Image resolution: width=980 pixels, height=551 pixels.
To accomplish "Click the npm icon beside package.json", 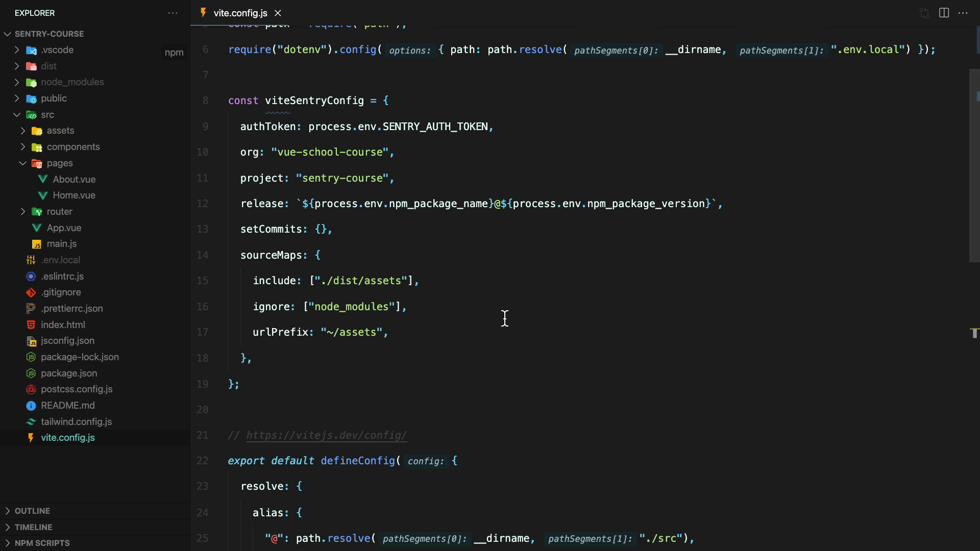I will [31, 373].
